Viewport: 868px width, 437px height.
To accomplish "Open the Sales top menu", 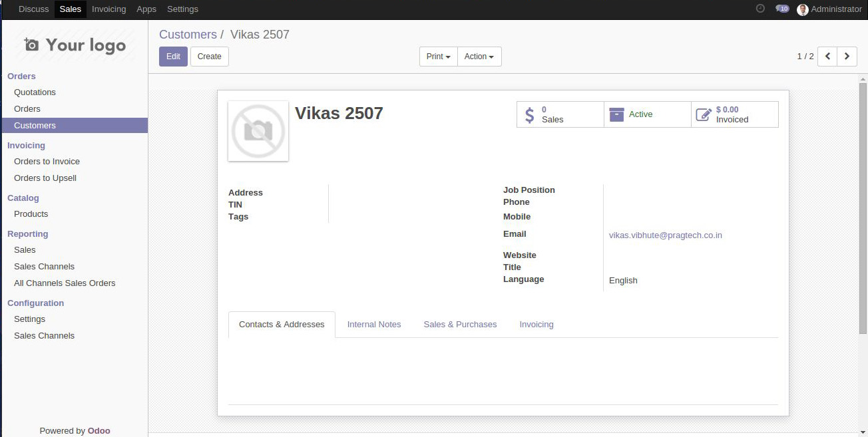I will (x=70, y=9).
